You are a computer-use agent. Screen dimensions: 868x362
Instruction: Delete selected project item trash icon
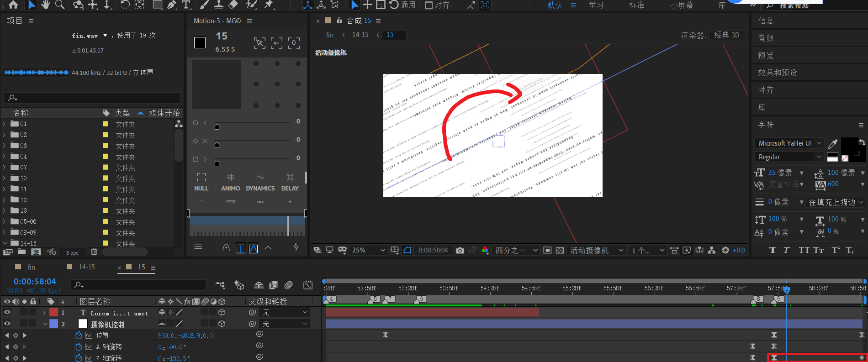tap(94, 252)
